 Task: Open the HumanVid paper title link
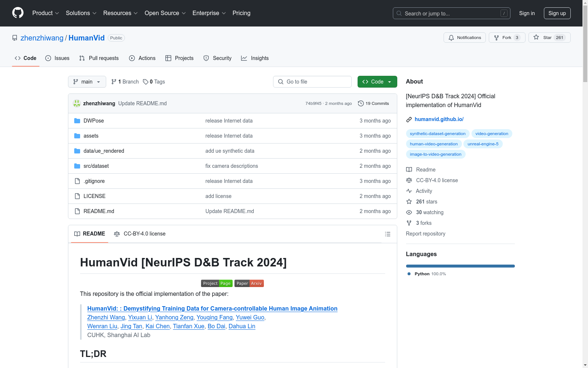[x=212, y=308]
